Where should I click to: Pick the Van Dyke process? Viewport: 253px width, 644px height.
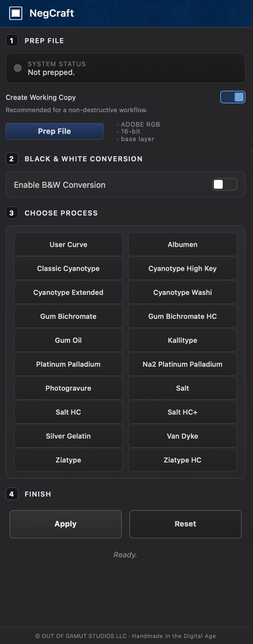pos(182,436)
